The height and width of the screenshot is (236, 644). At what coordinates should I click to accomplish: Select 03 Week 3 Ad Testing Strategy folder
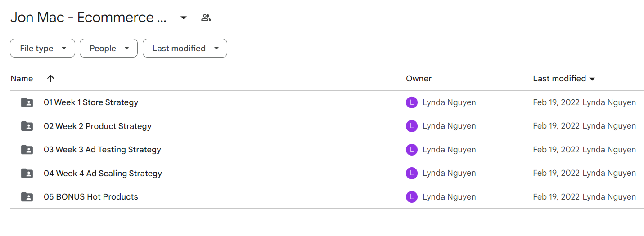pos(327,150)
